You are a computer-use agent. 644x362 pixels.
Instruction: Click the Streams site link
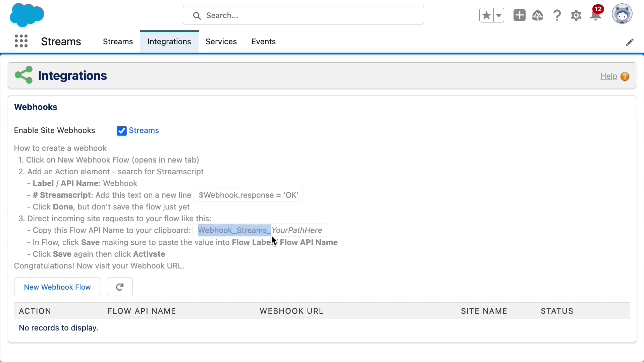[144, 130]
